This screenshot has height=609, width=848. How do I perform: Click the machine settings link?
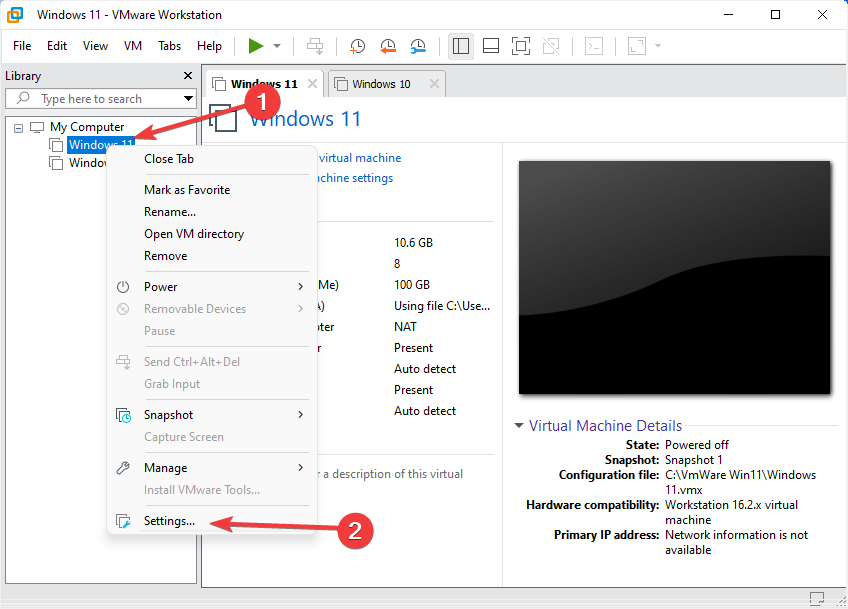pyautogui.click(x=355, y=178)
